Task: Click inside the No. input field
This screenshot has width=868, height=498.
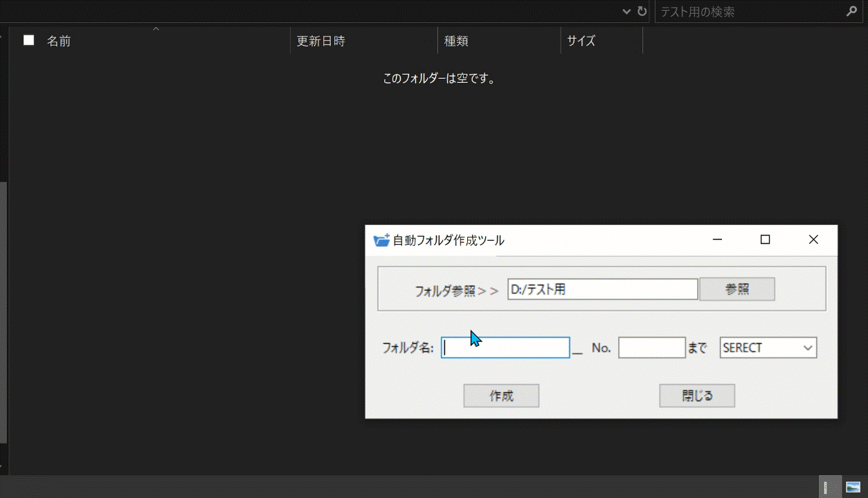Action: (651, 347)
